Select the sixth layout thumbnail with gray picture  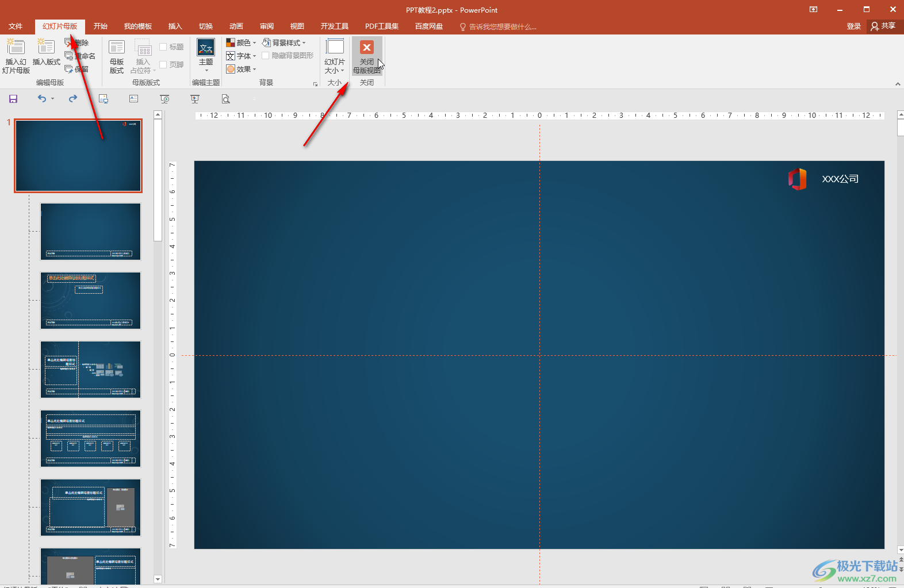click(90, 508)
